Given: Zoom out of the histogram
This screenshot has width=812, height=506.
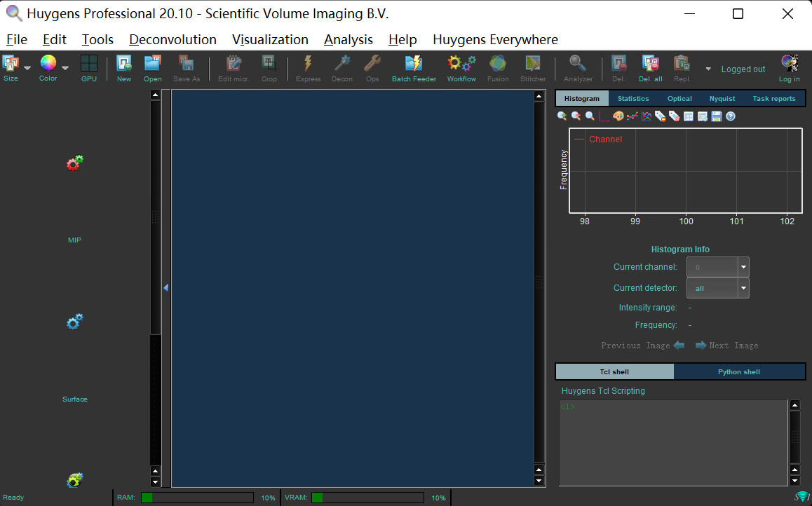Looking at the screenshot, I should (x=576, y=116).
